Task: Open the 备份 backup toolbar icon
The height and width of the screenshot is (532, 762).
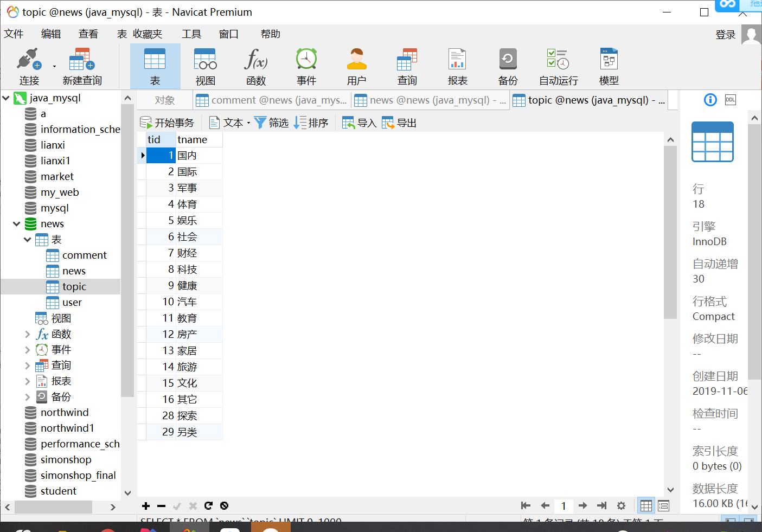Action: tap(508, 67)
